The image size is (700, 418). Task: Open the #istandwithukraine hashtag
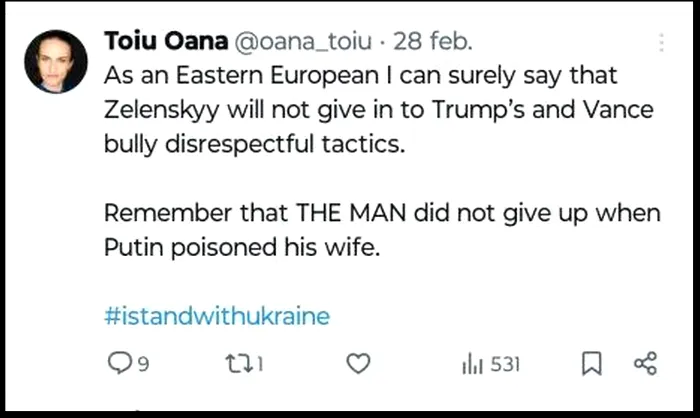216,317
